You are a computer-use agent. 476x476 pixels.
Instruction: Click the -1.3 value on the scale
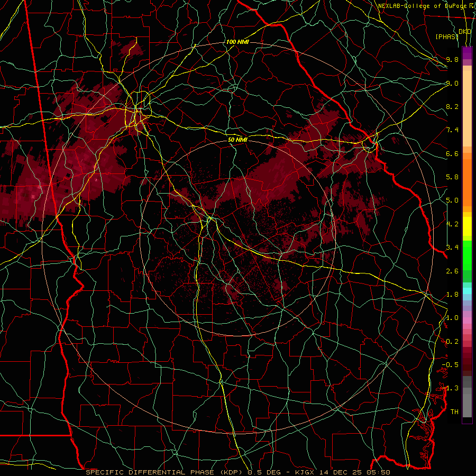(x=450, y=388)
